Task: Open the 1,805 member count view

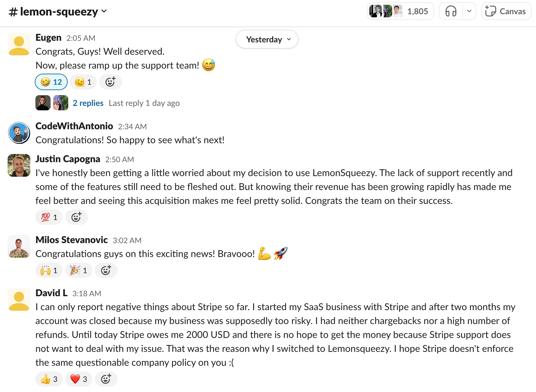Action: point(418,11)
